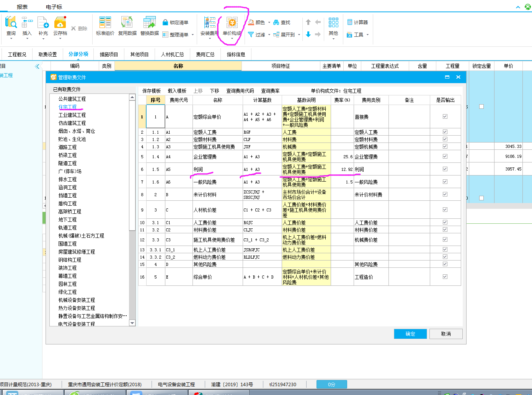Viewport: 532px width, 395px height.
Task: Click fee file list scrollbar down arrow
Action: (132, 323)
